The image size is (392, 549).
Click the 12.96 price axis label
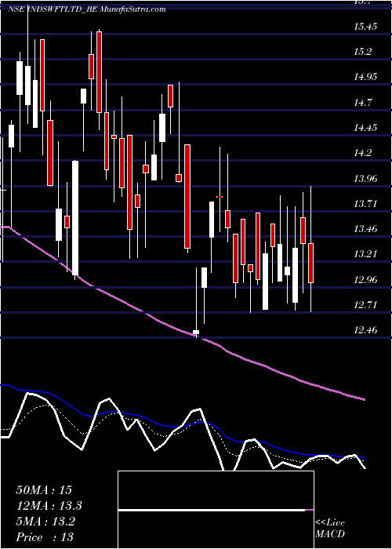[365, 280]
